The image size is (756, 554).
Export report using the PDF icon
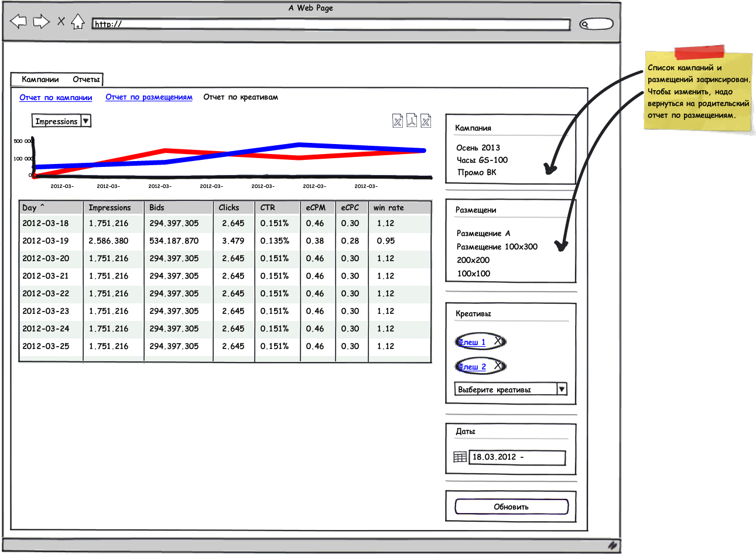pyautogui.click(x=412, y=121)
